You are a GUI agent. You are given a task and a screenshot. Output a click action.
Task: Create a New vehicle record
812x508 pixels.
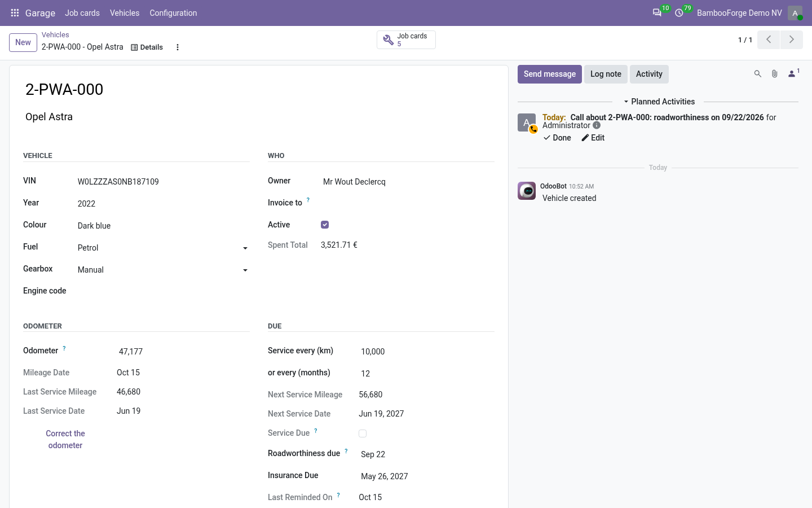tap(23, 42)
